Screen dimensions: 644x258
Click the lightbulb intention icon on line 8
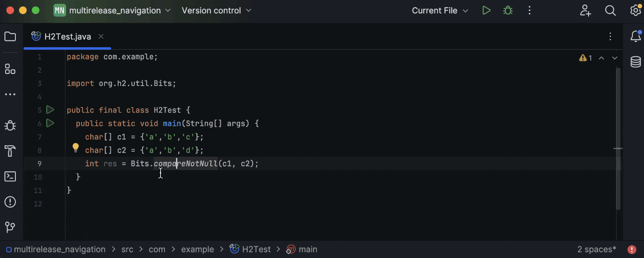(76, 147)
